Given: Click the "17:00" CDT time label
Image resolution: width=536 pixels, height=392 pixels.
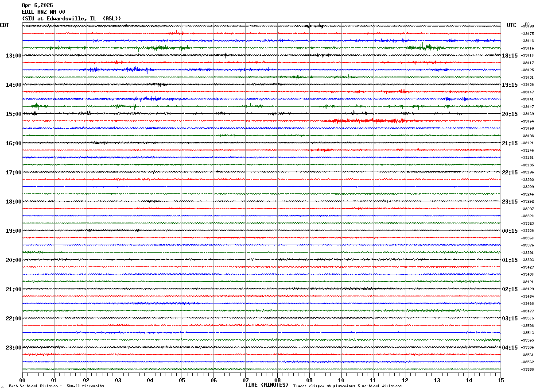Looking at the screenshot, I should point(13,173).
